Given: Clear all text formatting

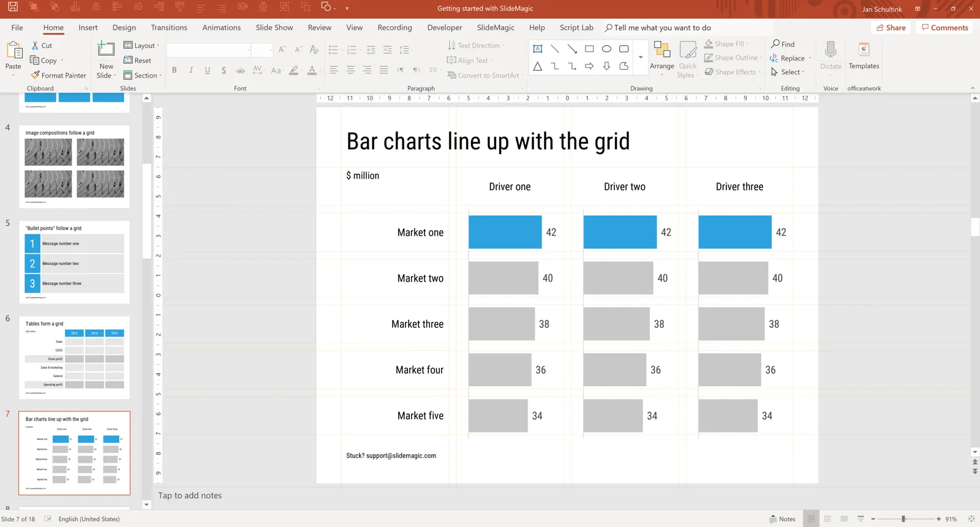Looking at the screenshot, I should coord(314,50).
